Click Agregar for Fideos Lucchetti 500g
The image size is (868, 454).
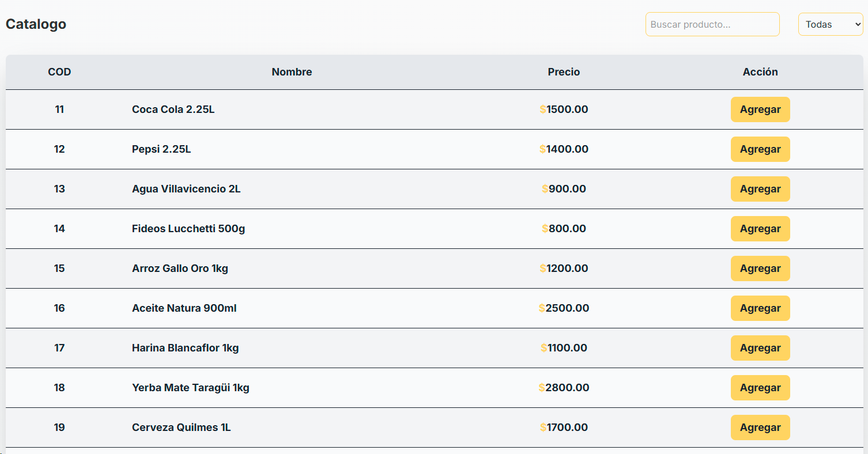(x=760, y=229)
